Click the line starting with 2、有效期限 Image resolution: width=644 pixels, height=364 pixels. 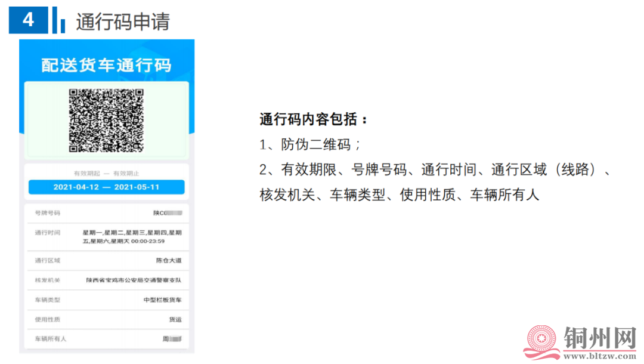coord(435,169)
